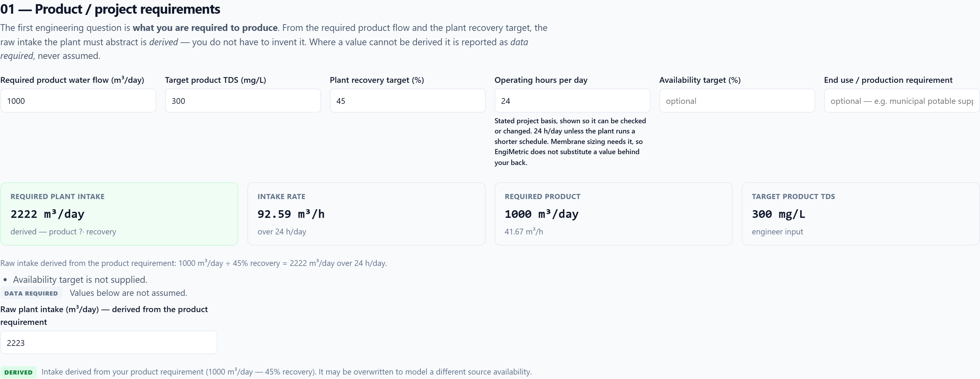Select the Target product TDS input
Screen dimensions: 980x379
(243, 101)
